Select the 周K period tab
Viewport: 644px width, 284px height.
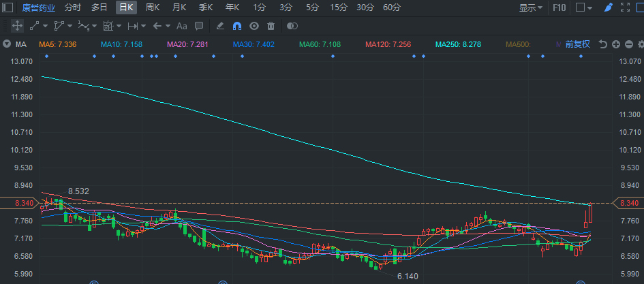[x=153, y=7]
